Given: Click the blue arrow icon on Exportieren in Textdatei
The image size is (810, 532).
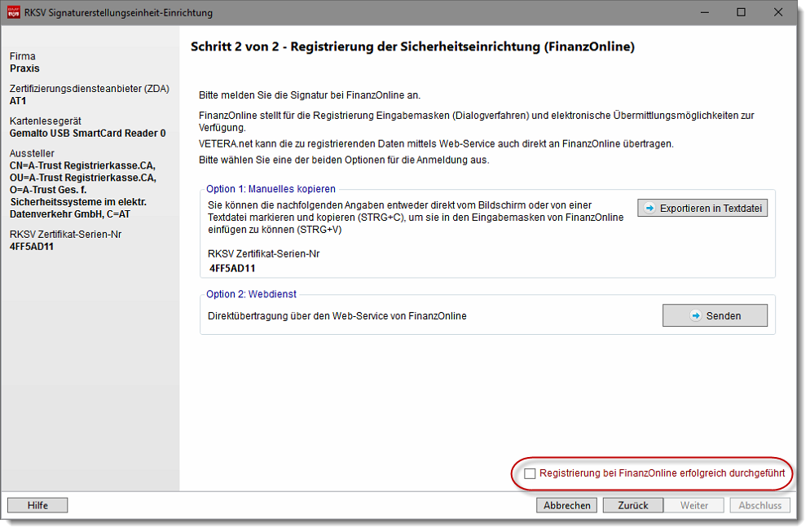Looking at the screenshot, I should (650, 209).
